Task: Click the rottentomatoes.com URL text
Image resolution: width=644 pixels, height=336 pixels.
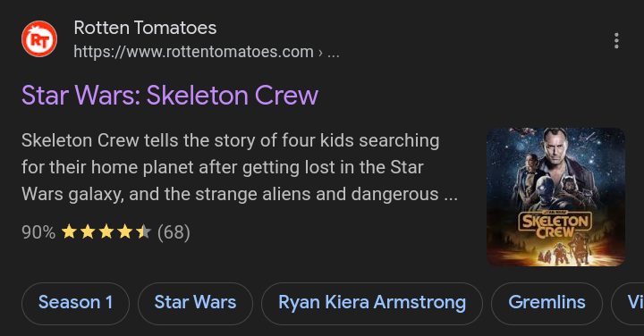Action: (x=193, y=52)
